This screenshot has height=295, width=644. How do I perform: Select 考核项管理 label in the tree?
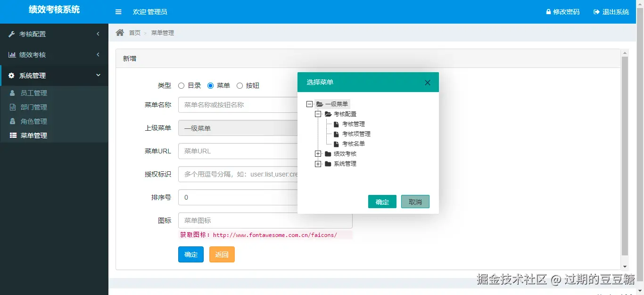click(356, 134)
